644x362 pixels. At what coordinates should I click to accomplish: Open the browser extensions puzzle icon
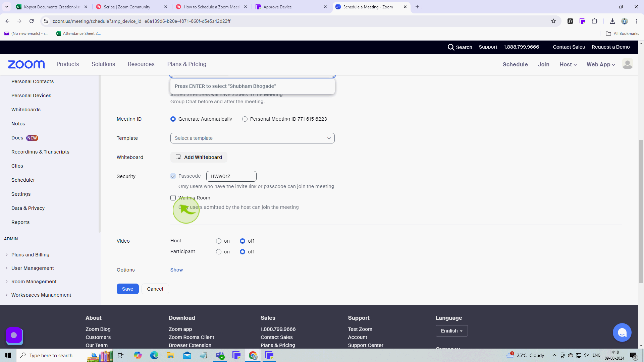(x=595, y=21)
